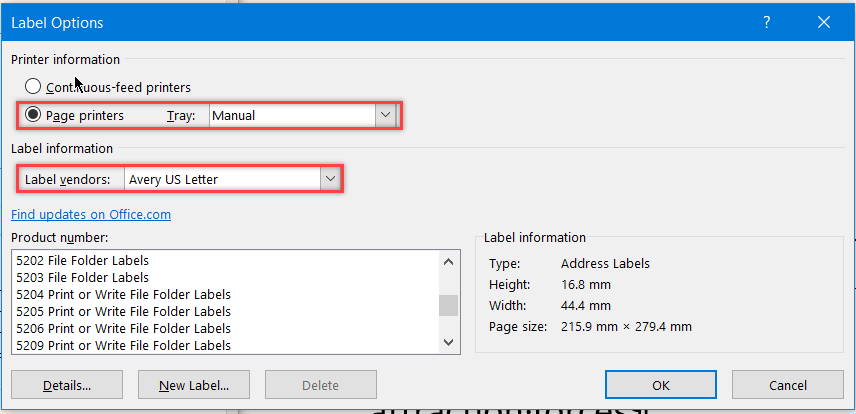Click the New Label... button
Image resolution: width=856 pixels, height=414 pixels.
point(194,385)
